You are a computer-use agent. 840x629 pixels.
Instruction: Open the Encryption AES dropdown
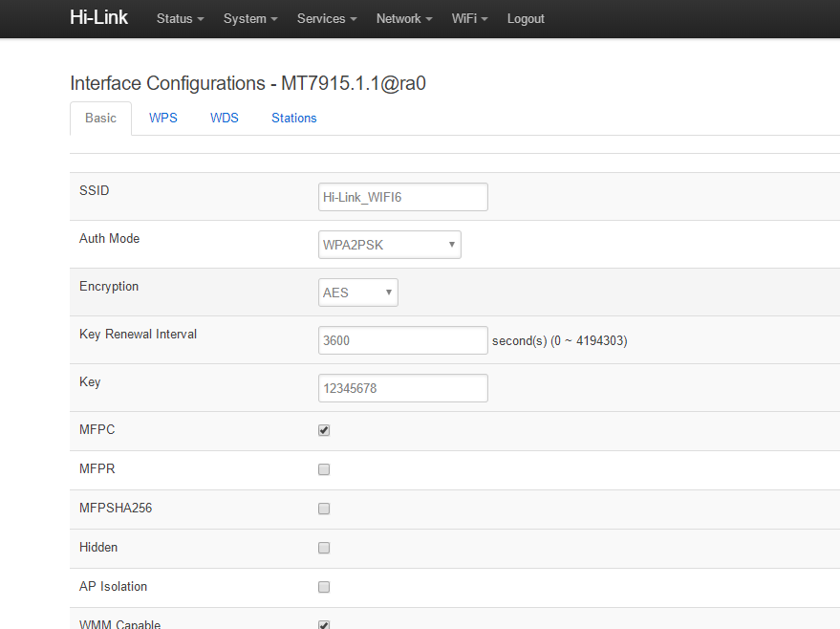[358, 293]
